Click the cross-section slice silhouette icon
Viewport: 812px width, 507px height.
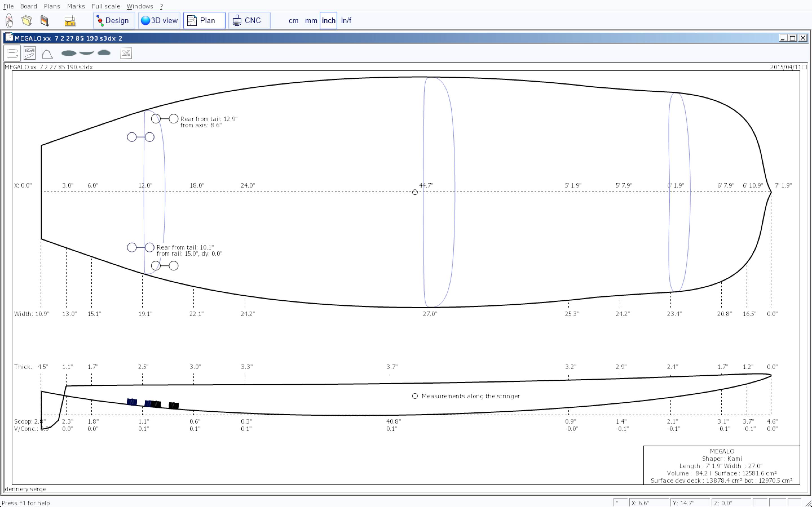pos(104,53)
